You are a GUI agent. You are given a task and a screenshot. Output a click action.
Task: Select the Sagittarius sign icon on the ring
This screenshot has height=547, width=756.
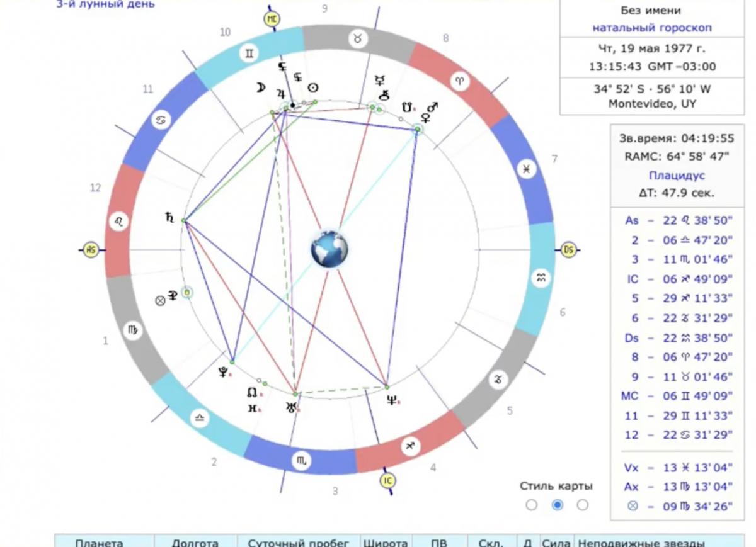[411, 446]
